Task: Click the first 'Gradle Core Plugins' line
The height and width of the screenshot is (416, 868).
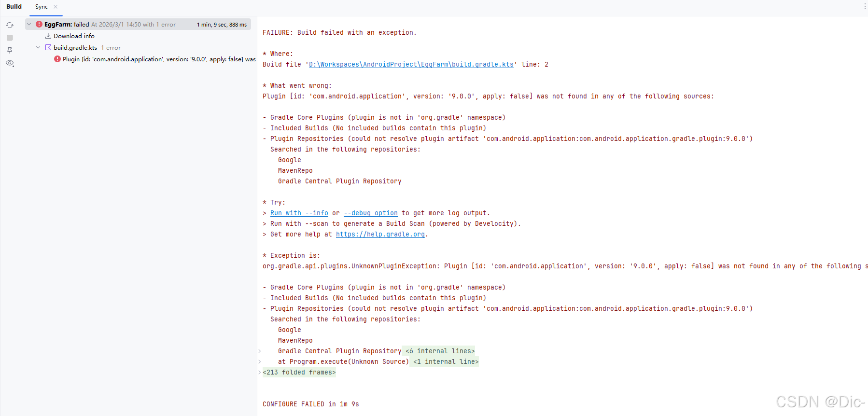Action: click(384, 117)
